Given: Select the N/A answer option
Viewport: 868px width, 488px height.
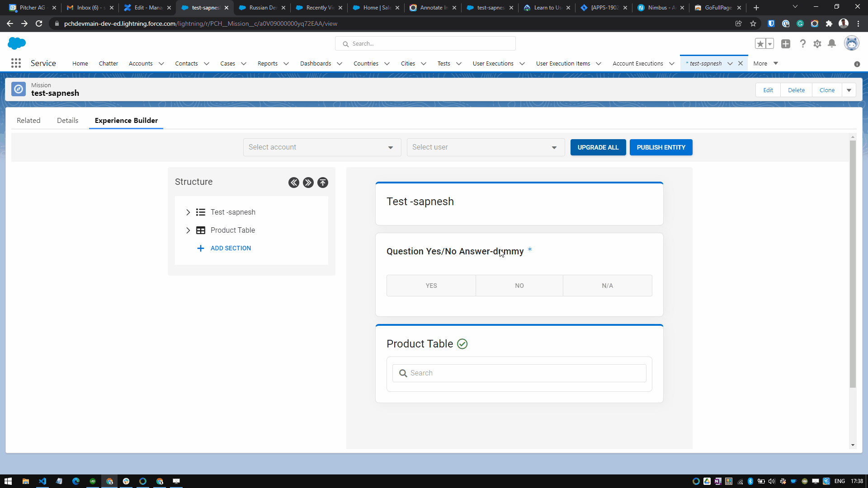Looking at the screenshot, I should pos(607,286).
